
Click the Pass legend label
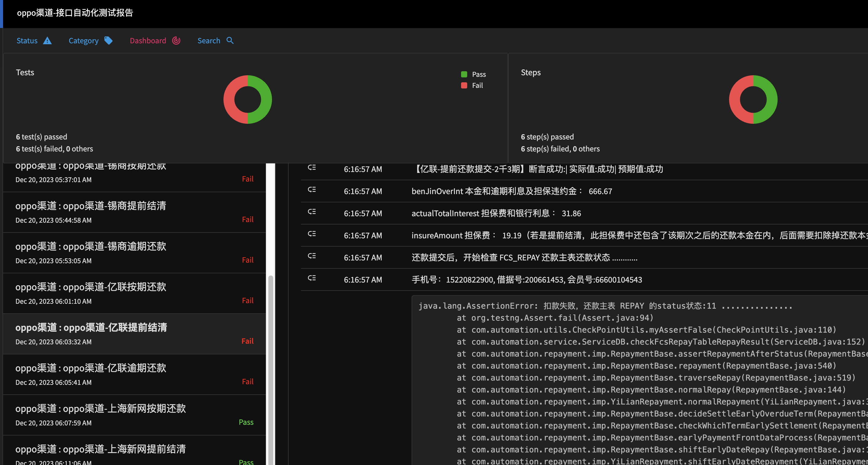479,74
